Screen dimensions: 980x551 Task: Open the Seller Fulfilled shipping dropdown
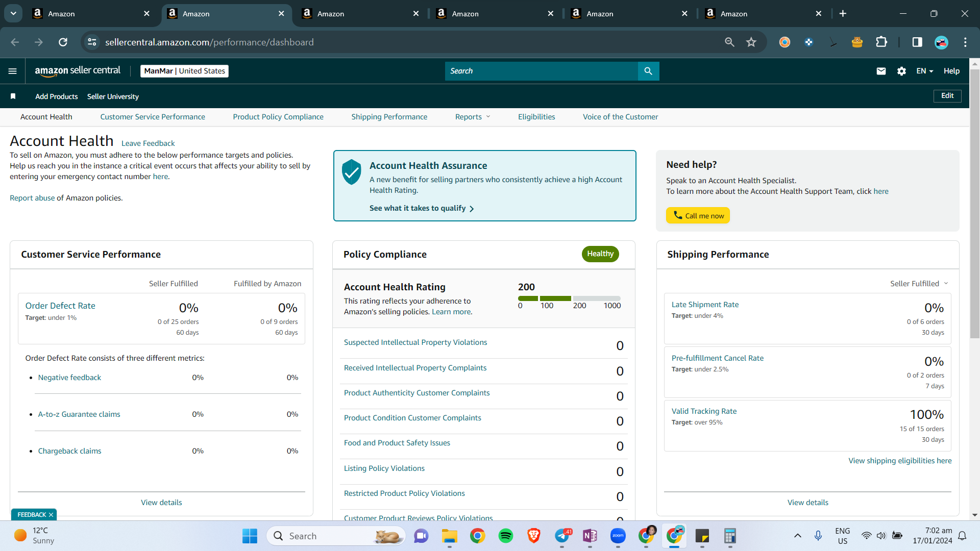[919, 284]
